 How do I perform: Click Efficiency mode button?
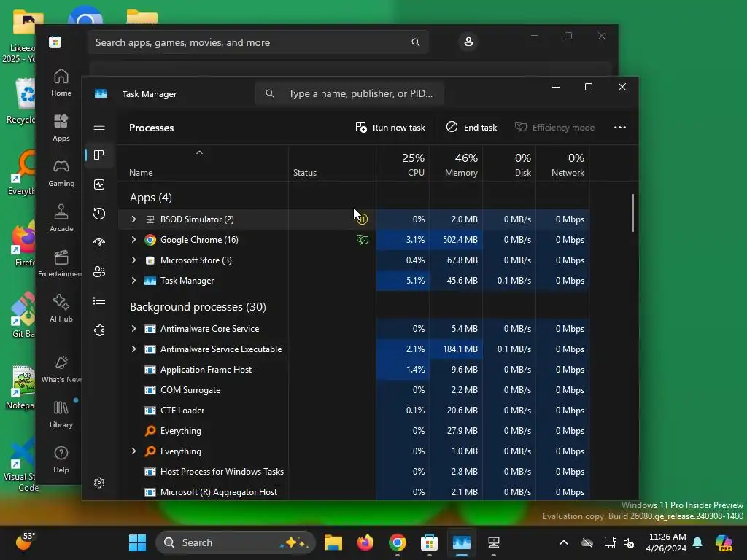tap(554, 127)
